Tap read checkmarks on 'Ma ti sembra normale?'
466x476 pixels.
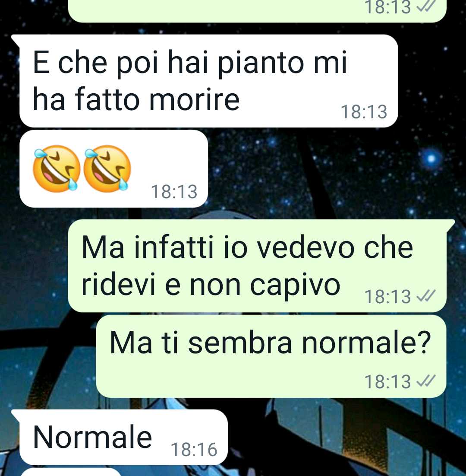[x=426, y=381]
